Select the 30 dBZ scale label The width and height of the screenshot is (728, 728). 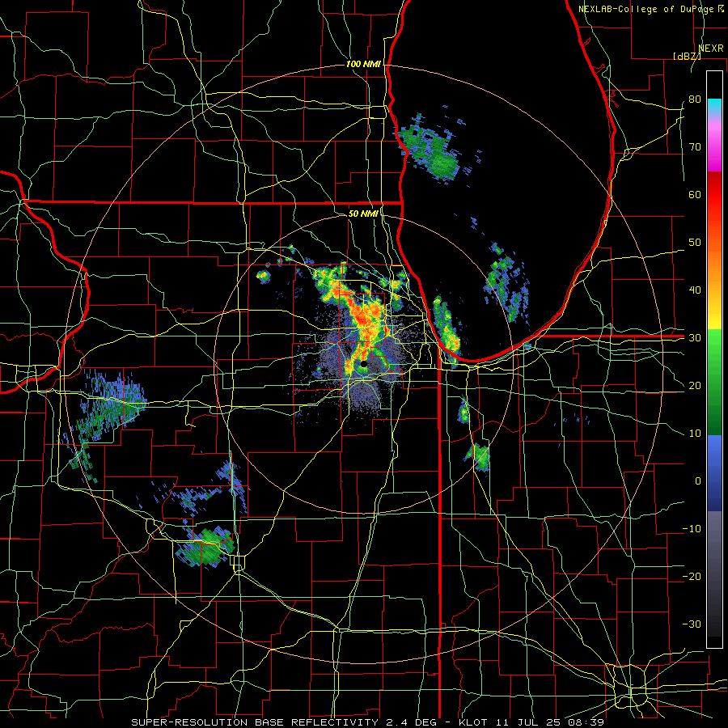pos(695,338)
